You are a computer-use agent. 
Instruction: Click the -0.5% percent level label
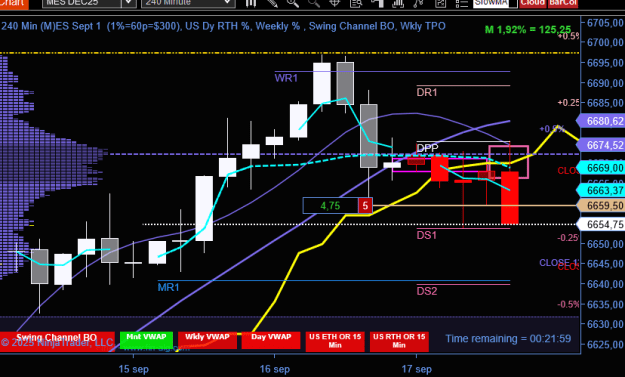point(568,304)
